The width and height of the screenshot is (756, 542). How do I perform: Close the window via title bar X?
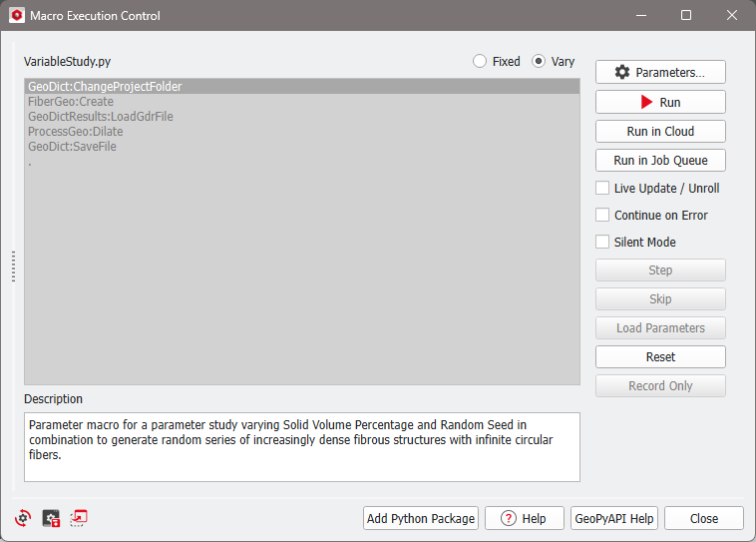[x=731, y=15]
